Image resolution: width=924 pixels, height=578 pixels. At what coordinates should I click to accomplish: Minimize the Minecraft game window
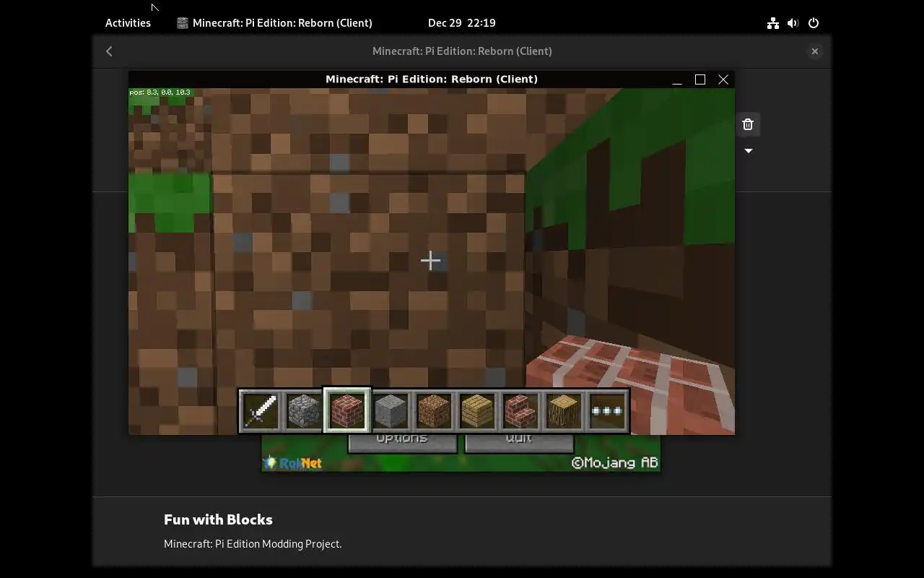click(677, 79)
